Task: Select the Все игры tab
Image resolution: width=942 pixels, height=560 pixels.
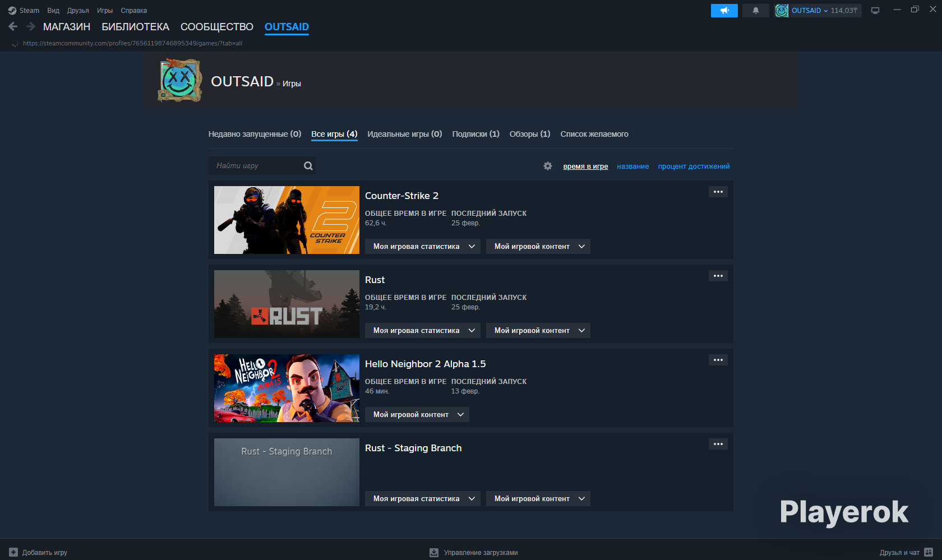Action: pyautogui.click(x=334, y=134)
